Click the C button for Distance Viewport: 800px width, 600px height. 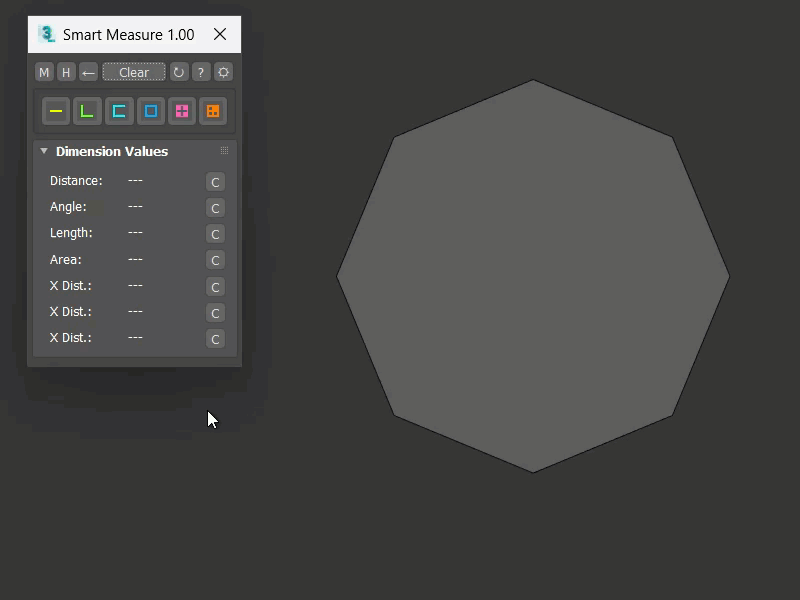coord(215,182)
